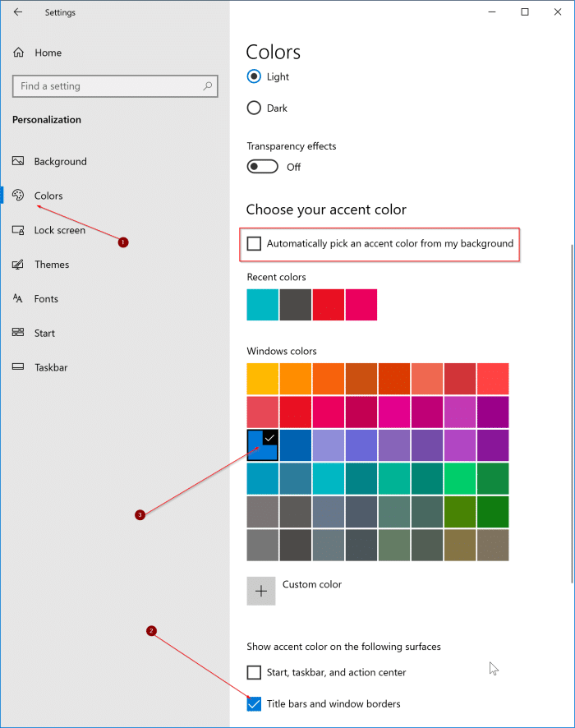This screenshot has height=728, width=575.
Task: Click the Start tiles icon
Action: coord(18,333)
